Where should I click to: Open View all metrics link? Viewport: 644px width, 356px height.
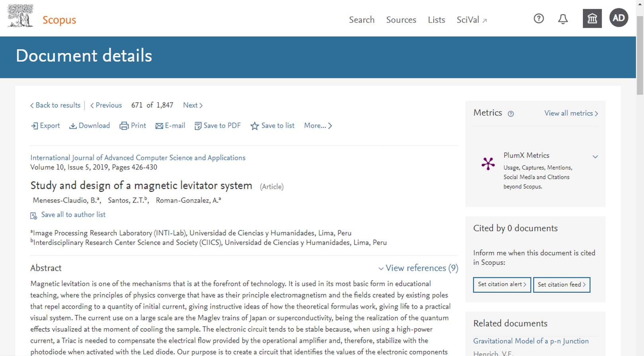coord(571,113)
